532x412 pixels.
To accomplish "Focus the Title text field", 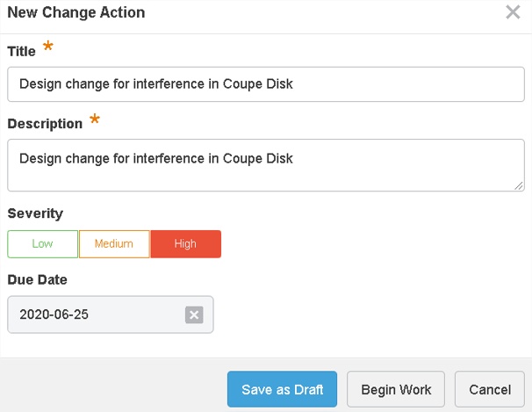I will 265,84.
